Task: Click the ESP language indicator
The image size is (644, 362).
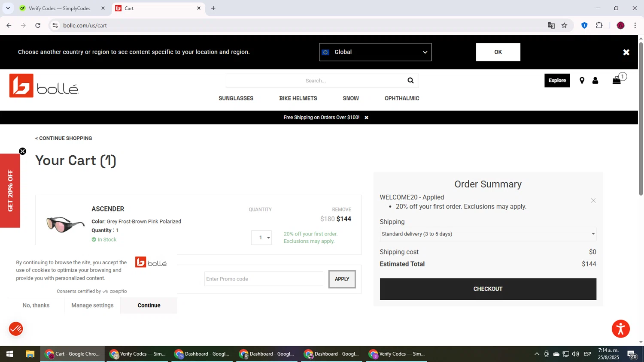Action: tap(587, 354)
